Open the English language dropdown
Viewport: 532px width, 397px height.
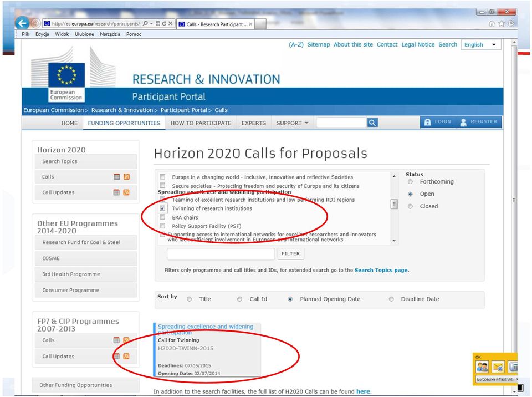[481, 44]
